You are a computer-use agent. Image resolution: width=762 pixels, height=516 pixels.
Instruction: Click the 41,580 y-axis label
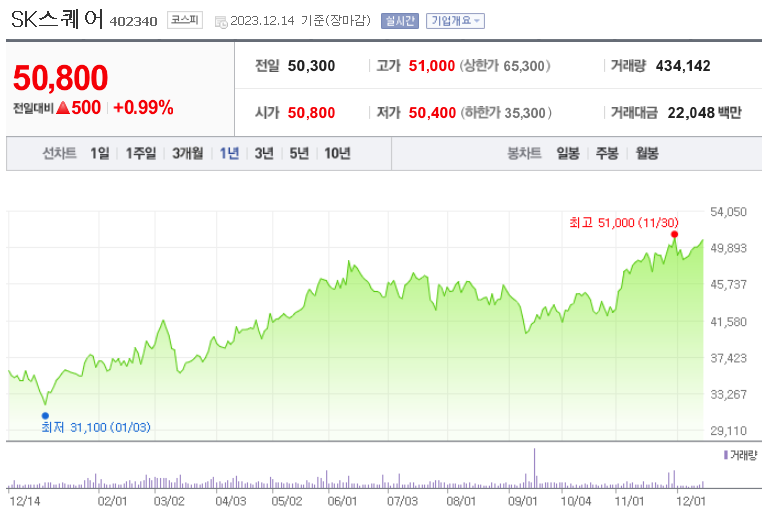pyautogui.click(x=728, y=322)
